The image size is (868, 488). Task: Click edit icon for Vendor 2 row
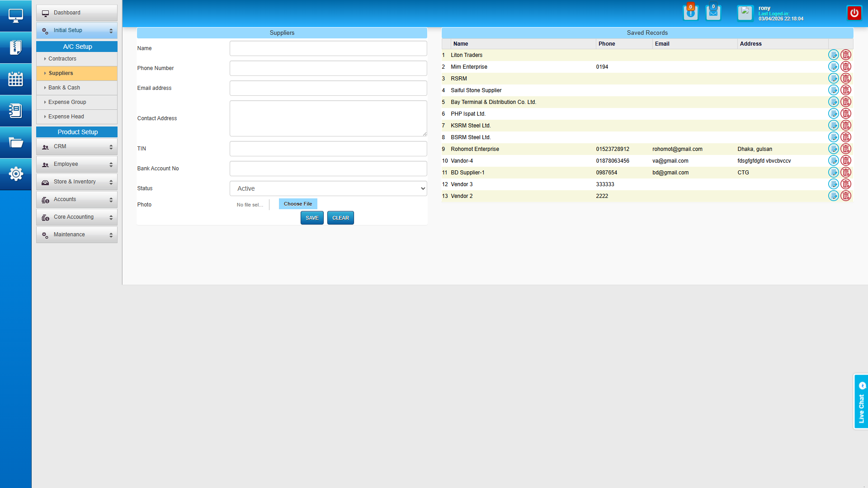833,196
